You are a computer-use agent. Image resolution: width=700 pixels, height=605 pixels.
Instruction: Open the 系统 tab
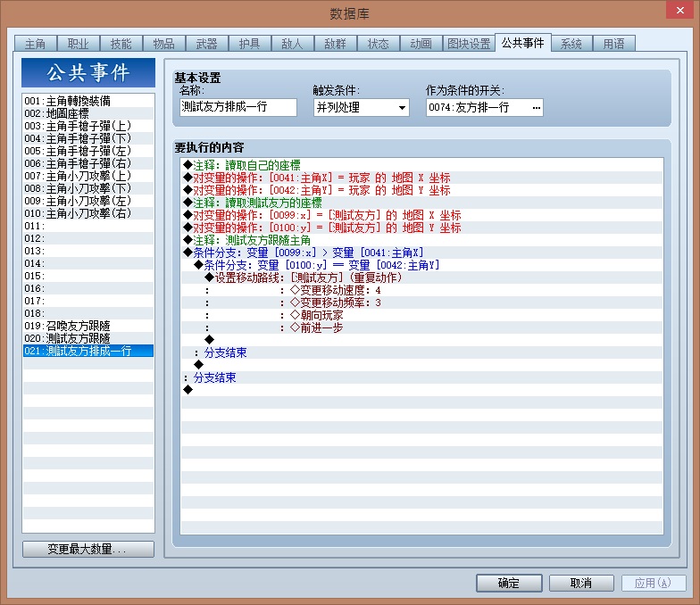571,44
